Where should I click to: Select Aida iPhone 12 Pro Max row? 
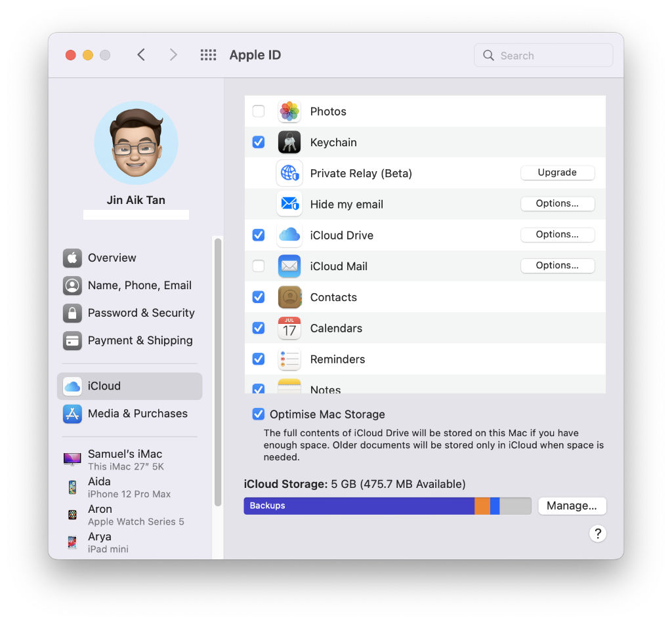[129, 487]
